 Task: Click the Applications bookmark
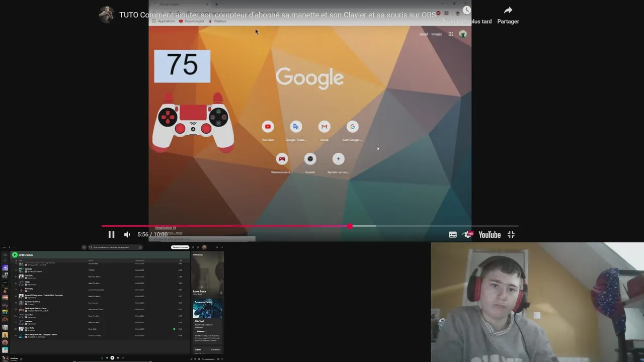pyautogui.click(x=164, y=21)
